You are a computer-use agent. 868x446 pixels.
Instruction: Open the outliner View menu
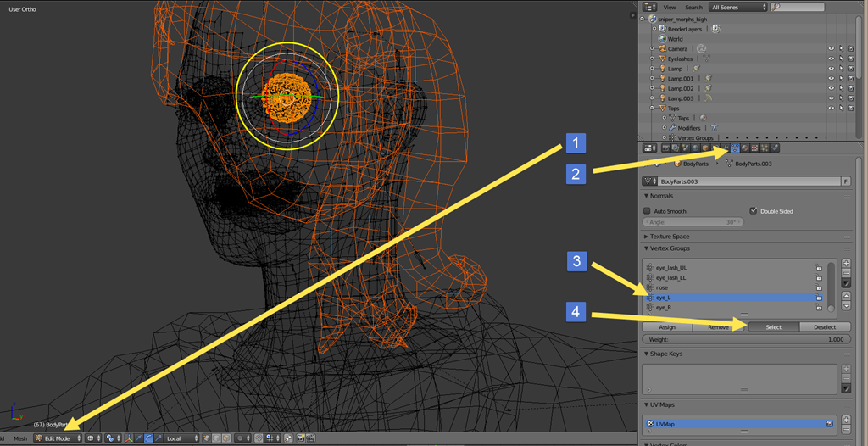(670, 7)
